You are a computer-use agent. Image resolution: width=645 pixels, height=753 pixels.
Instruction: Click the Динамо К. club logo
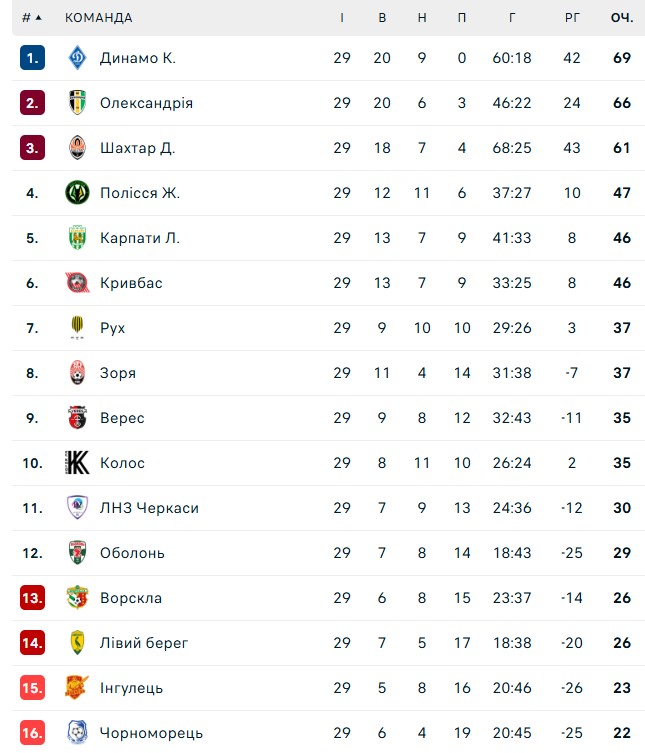click(x=78, y=58)
